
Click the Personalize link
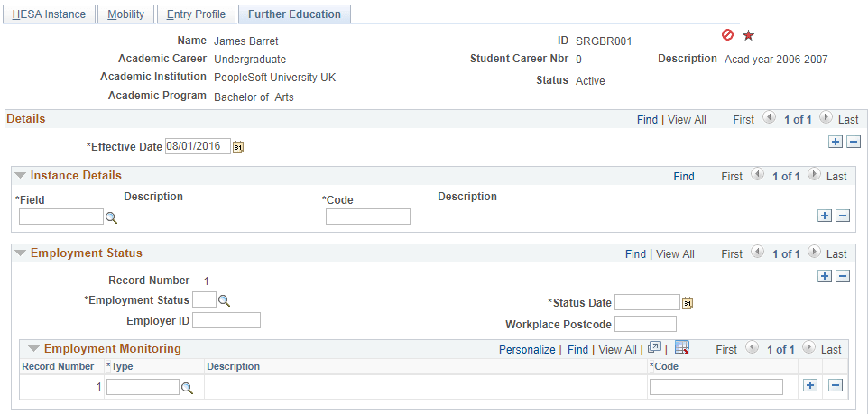(527, 349)
